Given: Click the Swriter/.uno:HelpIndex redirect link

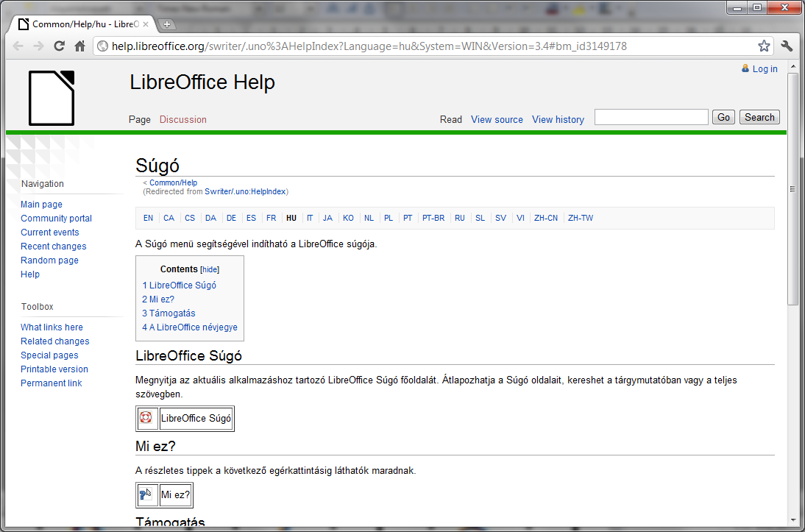Looking at the screenshot, I should (245, 191).
